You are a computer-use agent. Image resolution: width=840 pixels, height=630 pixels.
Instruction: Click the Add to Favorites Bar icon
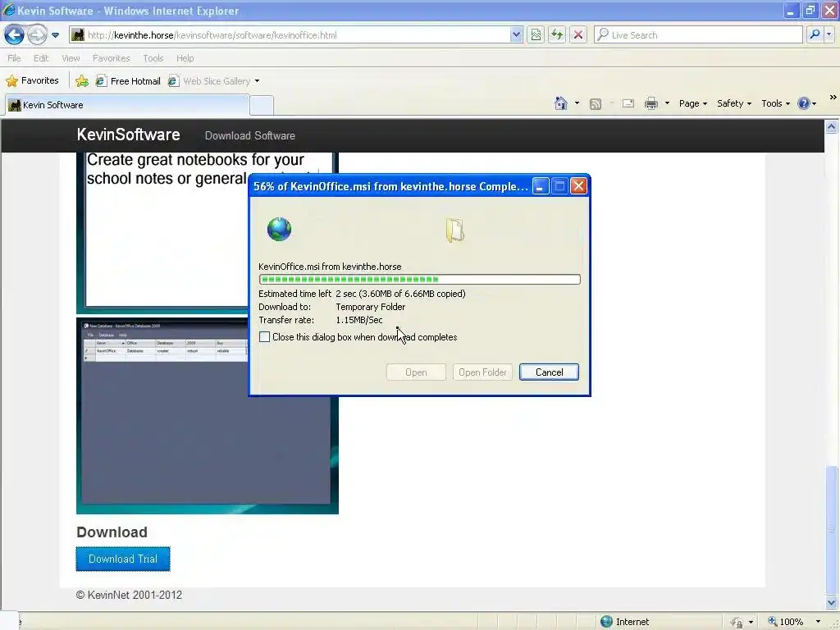82,81
